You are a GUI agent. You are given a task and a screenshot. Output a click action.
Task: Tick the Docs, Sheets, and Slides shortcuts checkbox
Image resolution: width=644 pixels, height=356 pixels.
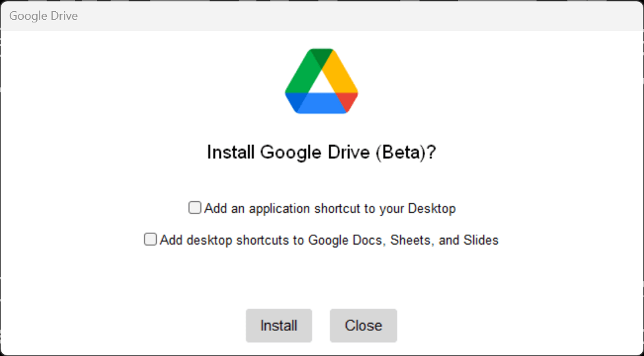tap(150, 239)
